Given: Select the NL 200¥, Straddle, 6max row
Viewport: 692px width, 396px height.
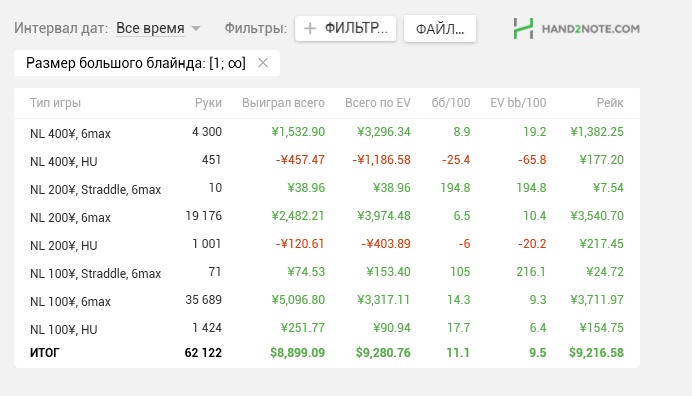Looking at the screenshot, I should 327,189.
